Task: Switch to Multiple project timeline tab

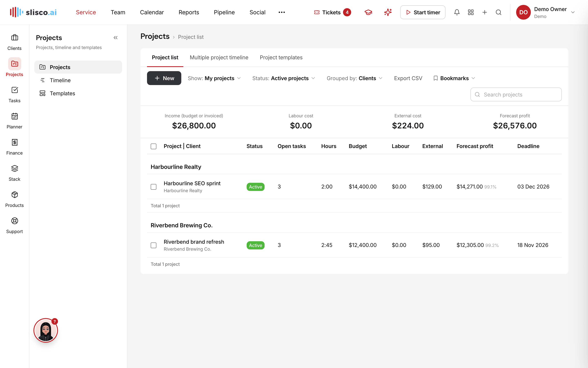Action: [x=219, y=57]
